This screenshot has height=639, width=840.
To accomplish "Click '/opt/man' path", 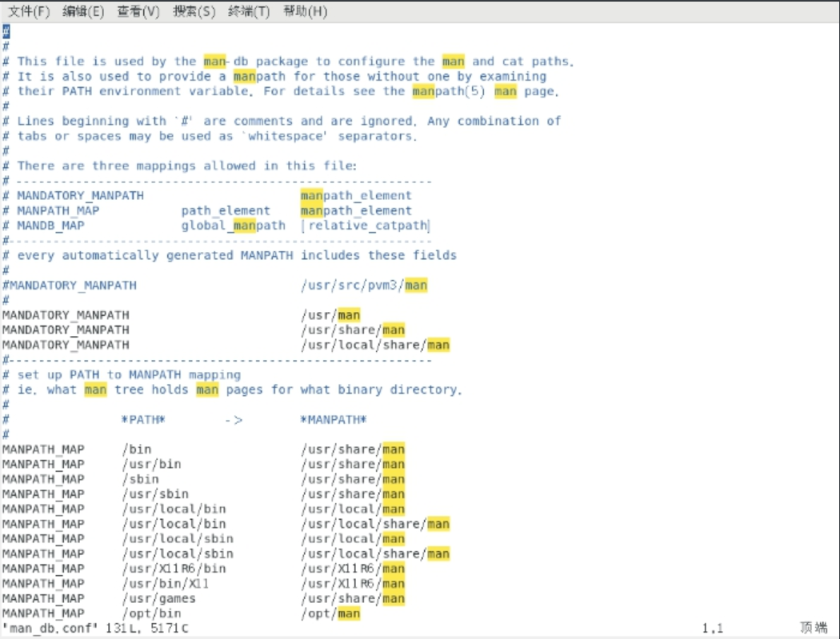I will tap(330, 614).
